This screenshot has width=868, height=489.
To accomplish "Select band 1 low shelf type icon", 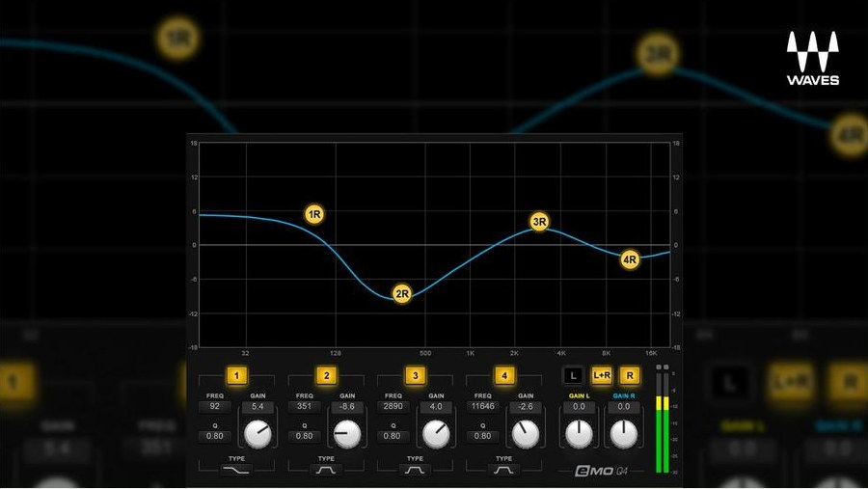I will tap(236, 470).
